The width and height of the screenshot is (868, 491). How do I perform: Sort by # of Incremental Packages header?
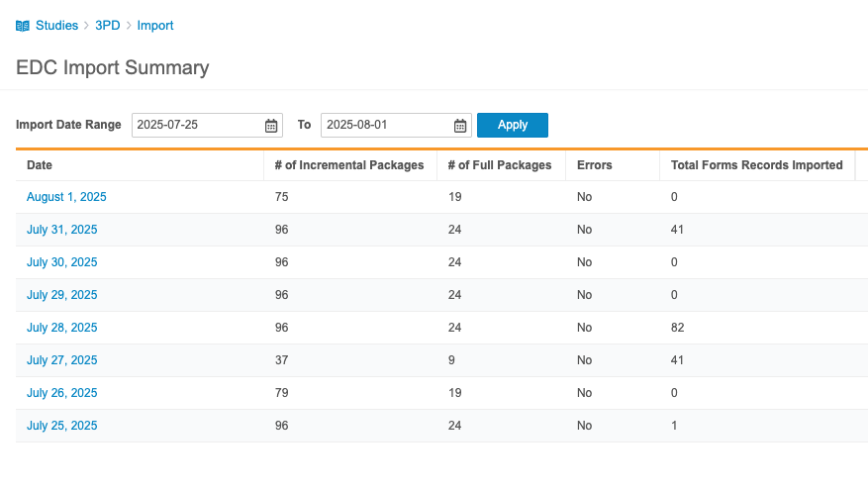point(348,165)
